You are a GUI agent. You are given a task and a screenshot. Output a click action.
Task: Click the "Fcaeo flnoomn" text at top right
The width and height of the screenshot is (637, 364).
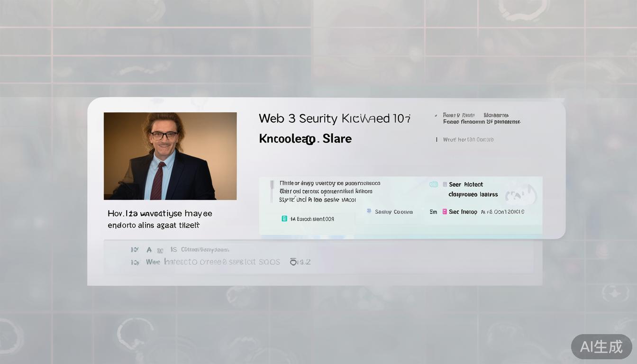point(481,122)
